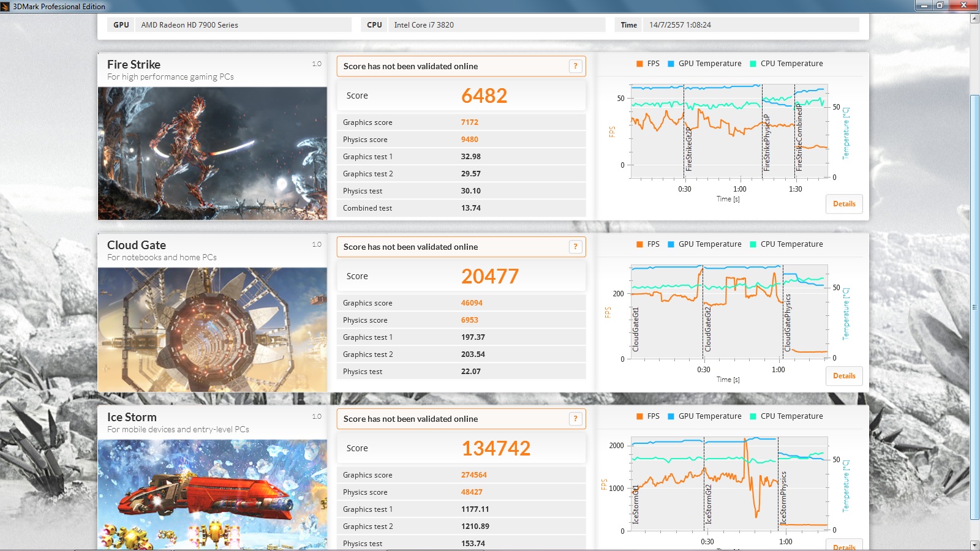Viewport: 980px width, 551px height.
Task: Click the Ice Storm heading
Action: coord(132,417)
